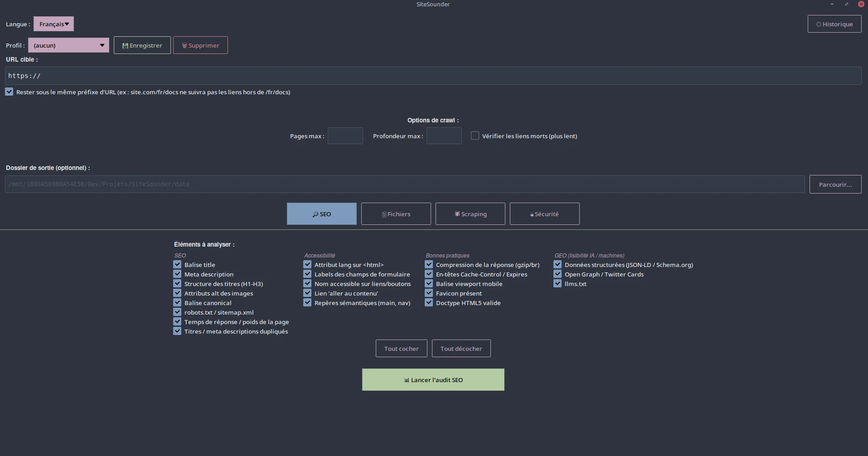The width and height of the screenshot is (868, 456).
Task: Click the magnifier icon on the SEO tab
Action: [x=315, y=214]
